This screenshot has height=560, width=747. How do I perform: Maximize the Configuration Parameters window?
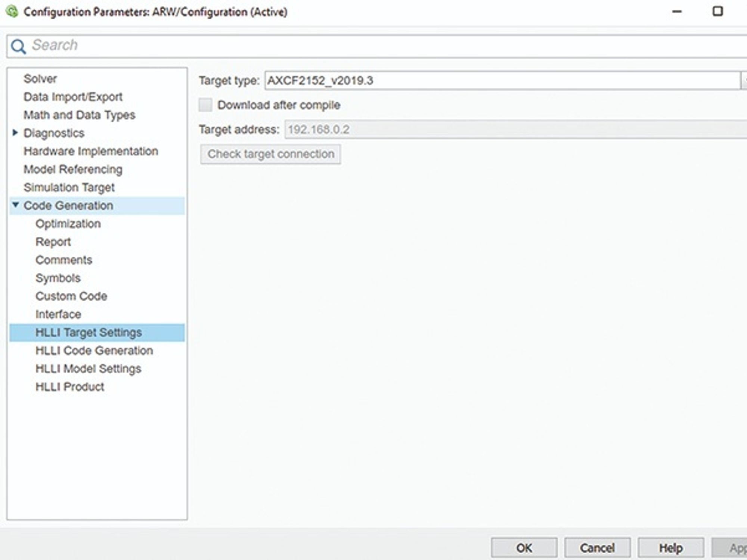pos(718,11)
